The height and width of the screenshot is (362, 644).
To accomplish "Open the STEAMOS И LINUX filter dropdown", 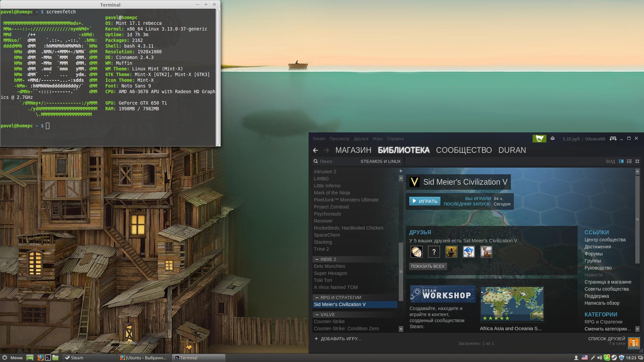I will pyautogui.click(x=380, y=161).
